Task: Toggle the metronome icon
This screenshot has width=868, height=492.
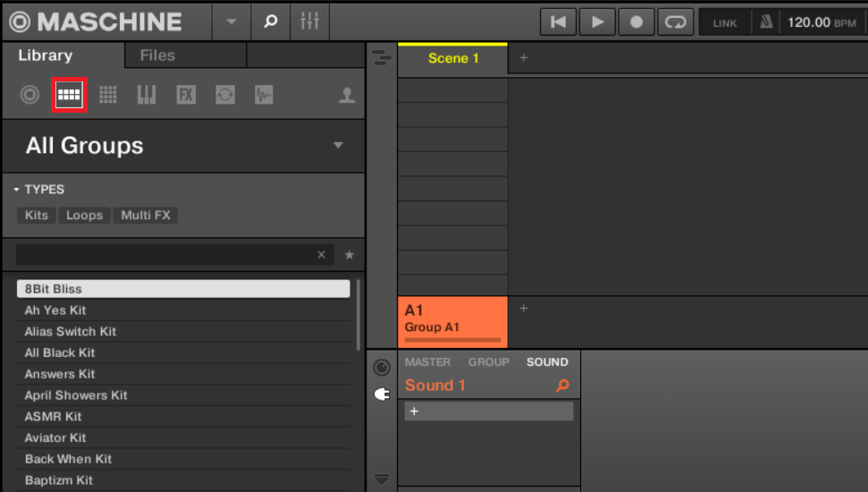Action: point(766,22)
